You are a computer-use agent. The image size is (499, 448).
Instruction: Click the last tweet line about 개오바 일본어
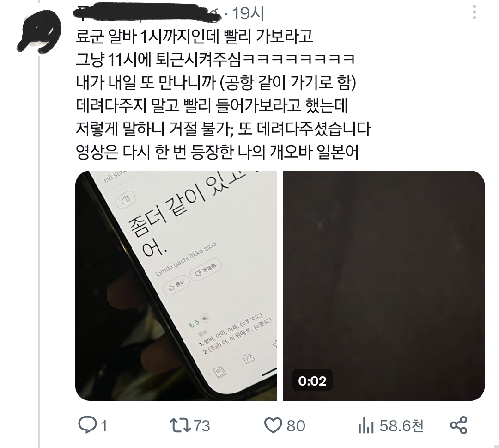217,152
